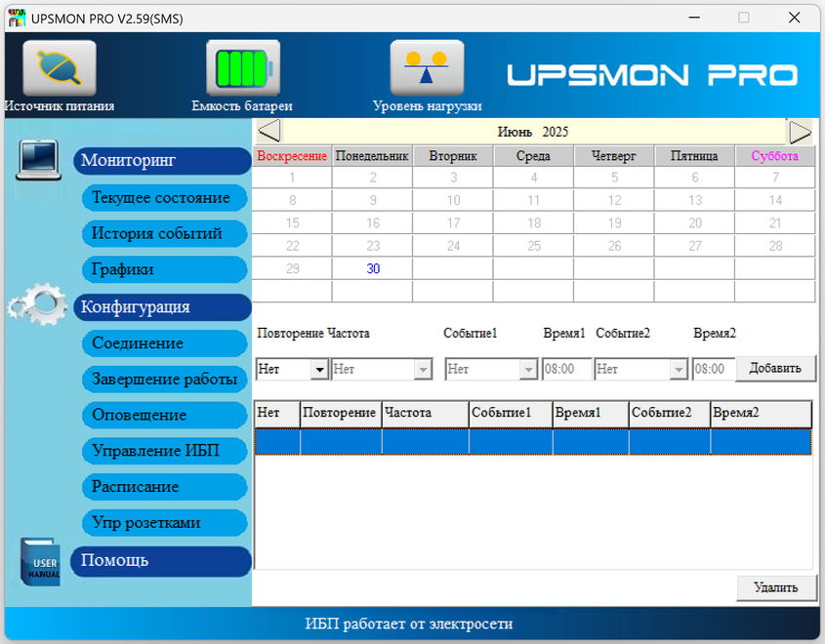This screenshot has height=644, width=825.
Task: Open the Мониторинг menu section
Action: (x=163, y=160)
